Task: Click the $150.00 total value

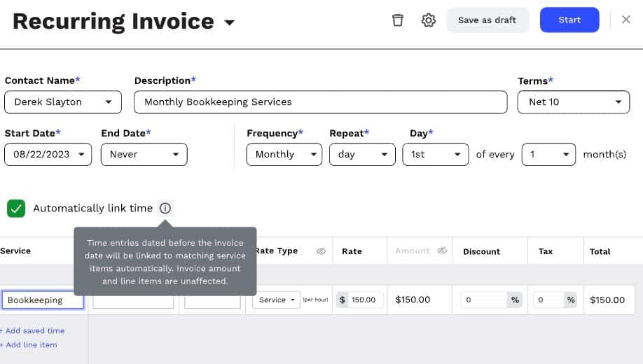Action: point(607,300)
